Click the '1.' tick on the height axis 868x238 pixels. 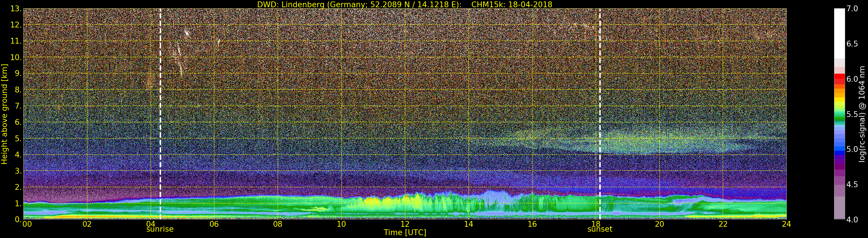18,203
